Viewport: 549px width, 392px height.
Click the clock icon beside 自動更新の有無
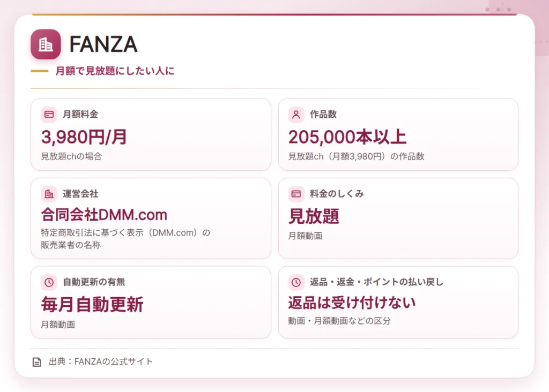pos(49,282)
